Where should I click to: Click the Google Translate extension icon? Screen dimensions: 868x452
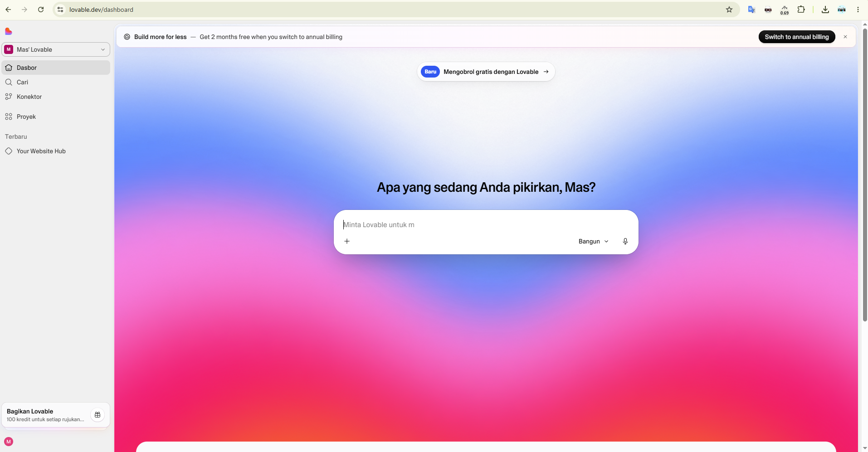pos(751,10)
